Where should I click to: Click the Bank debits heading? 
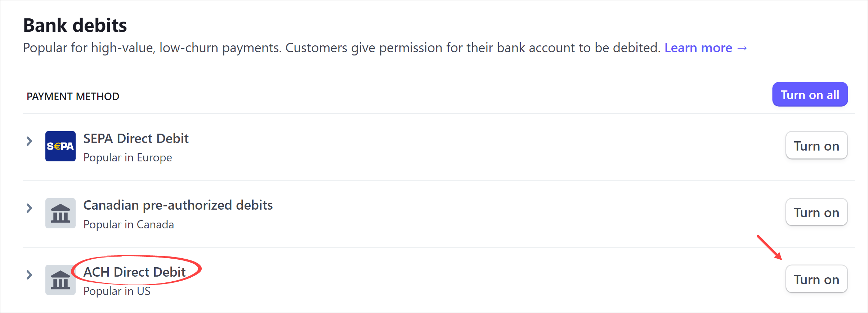point(75,24)
